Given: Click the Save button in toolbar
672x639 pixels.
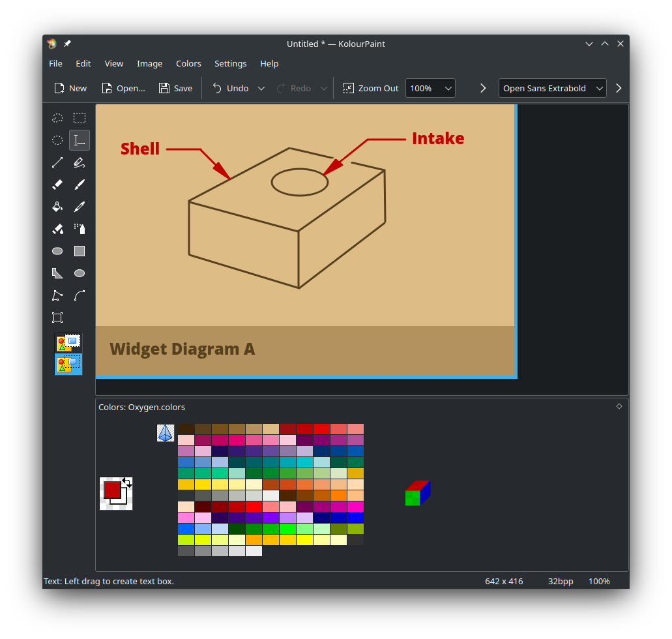Looking at the screenshot, I should click(175, 88).
